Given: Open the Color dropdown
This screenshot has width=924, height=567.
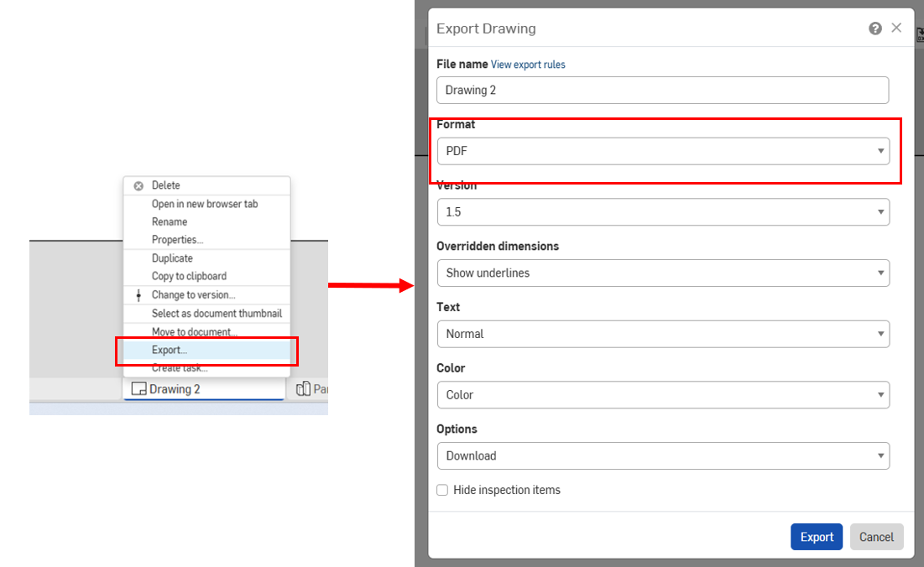Looking at the screenshot, I should pos(662,394).
